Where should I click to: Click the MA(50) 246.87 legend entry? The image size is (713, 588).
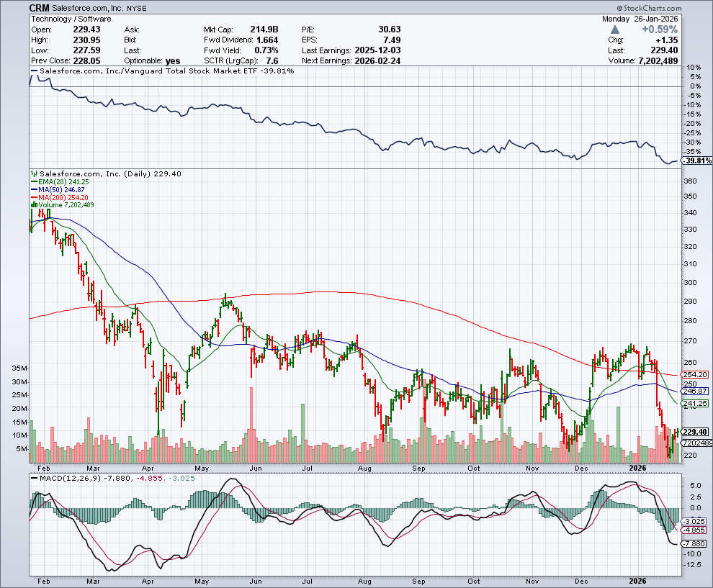point(58,189)
